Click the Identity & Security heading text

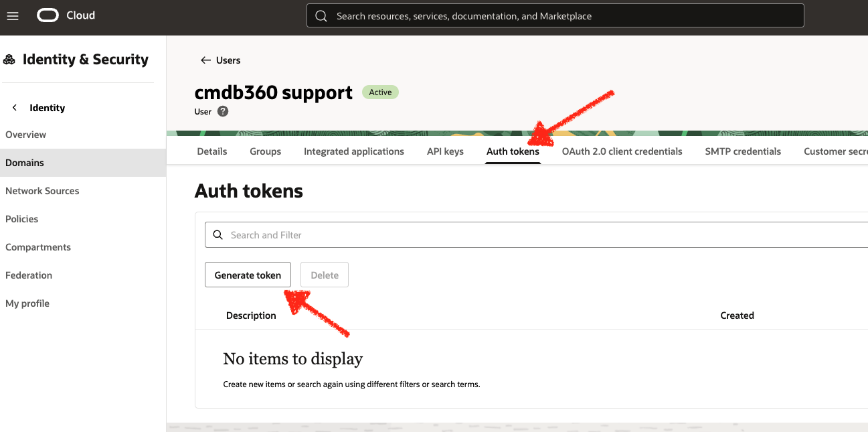pyautogui.click(x=86, y=60)
